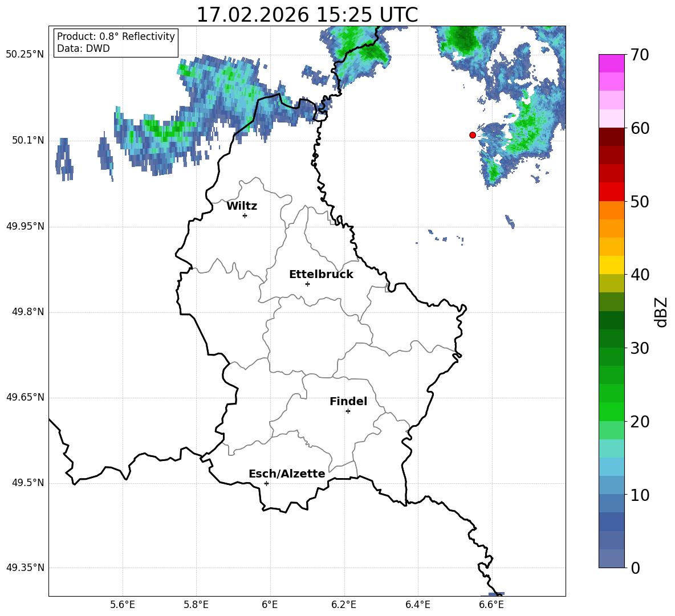Click the latitude label '49.8°N'

(29, 312)
